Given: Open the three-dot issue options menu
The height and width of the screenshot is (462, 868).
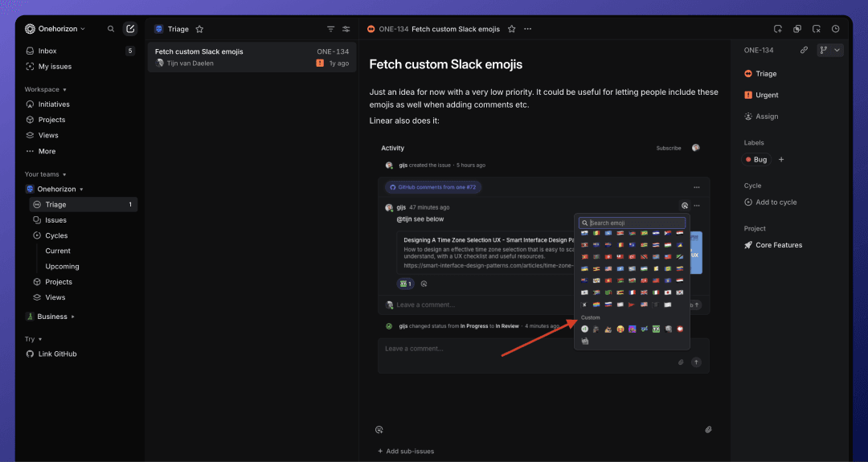Looking at the screenshot, I should (x=527, y=29).
